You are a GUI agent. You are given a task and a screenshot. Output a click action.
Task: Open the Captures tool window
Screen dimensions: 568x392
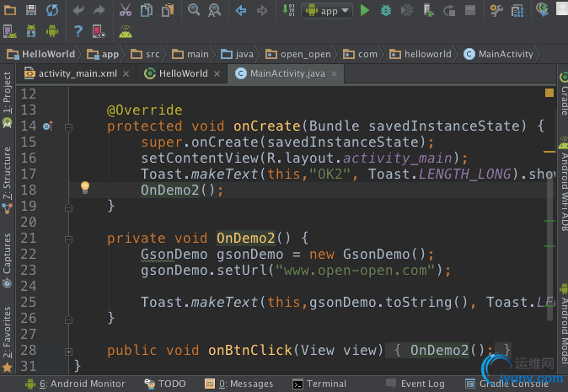pyautogui.click(x=7, y=260)
